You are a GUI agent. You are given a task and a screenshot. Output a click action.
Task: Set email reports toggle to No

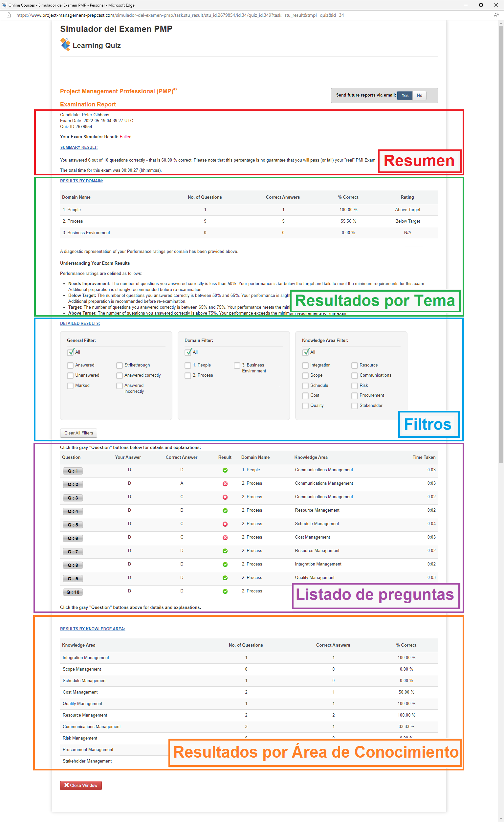[419, 96]
